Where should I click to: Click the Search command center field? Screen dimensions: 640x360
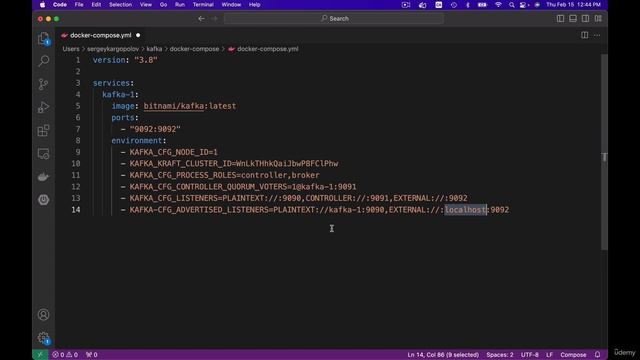click(334, 18)
